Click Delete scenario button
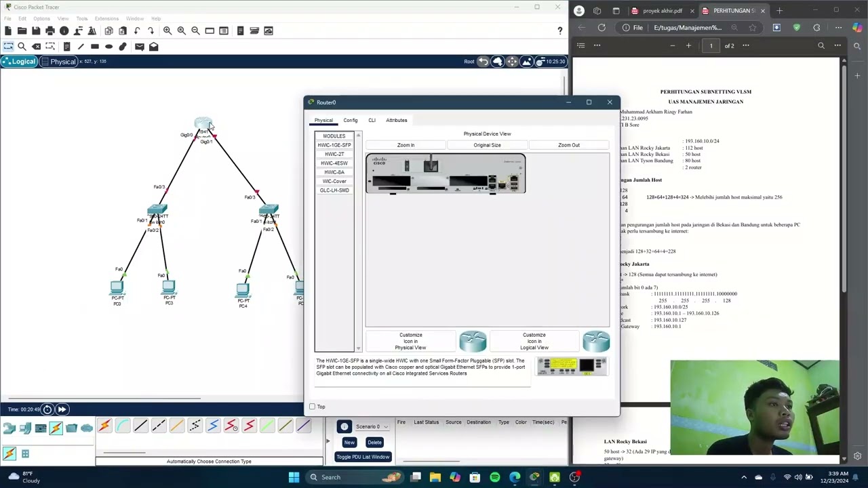Viewport: 868px width, 488px height. [x=374, y=443]
